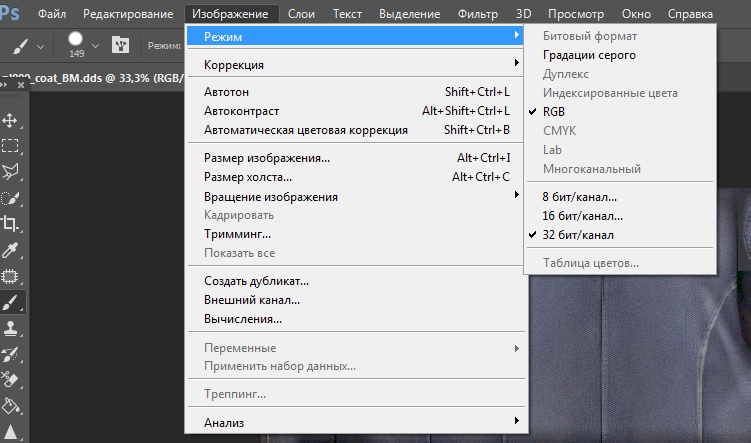Select the Crop tool
The height and width of the screenshot is (443, 751).
[12, 224]
